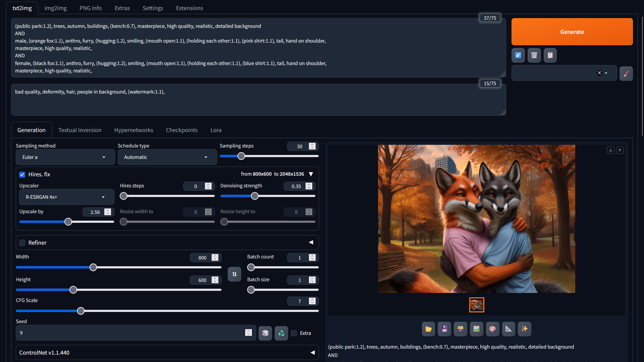644x362 pixels.
Task: Tick the Extra seed checkbox
Action: click(x=294, y=333)
